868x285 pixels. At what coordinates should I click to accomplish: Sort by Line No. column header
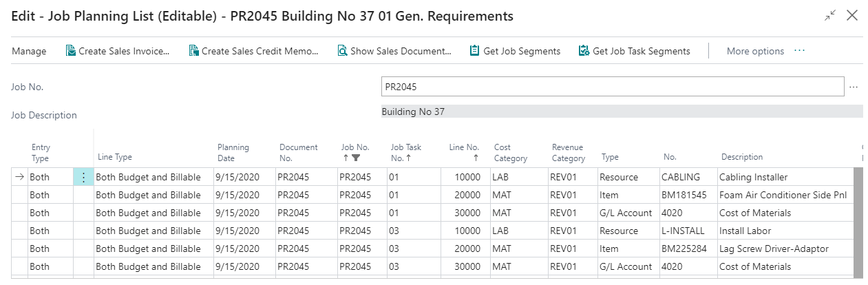coord(465,152)
